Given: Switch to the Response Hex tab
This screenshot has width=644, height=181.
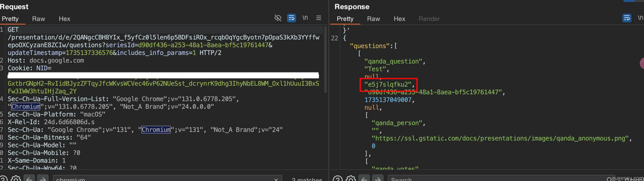Looking at the screenshot, I should pos(399,19).
